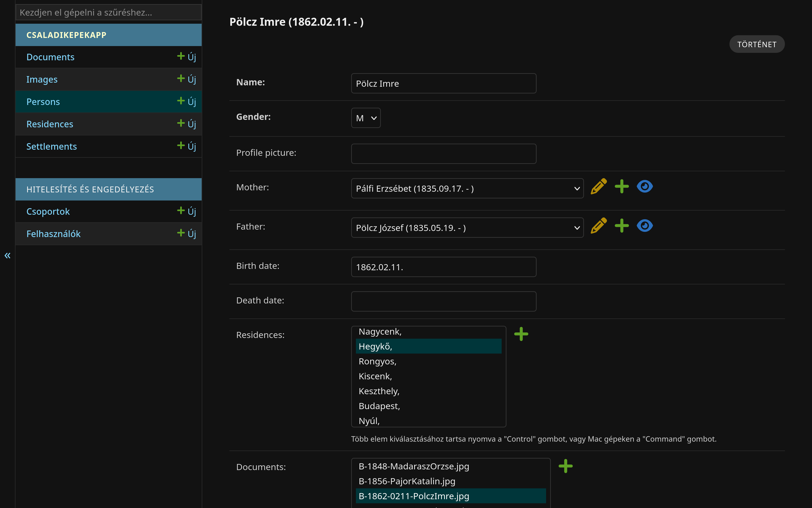Select B-1848-MadaraszOrzse.jpg document
This screenshot has height=508, width=812.
click(451, 466)
